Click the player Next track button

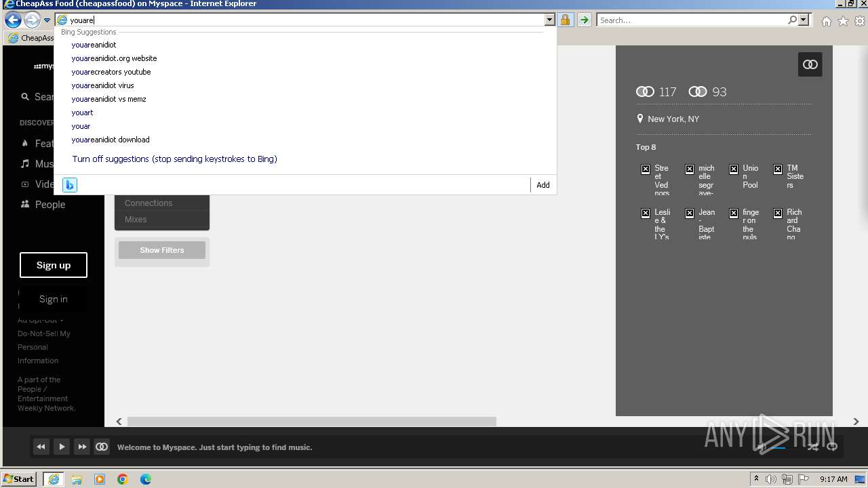click(x=82, y=447)
